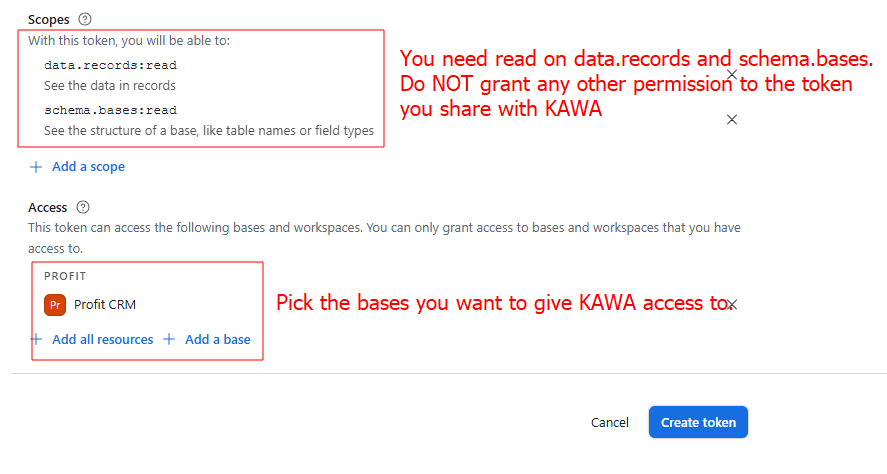Click the Scopes section heading
887x474 pixels.
(48, 19)
